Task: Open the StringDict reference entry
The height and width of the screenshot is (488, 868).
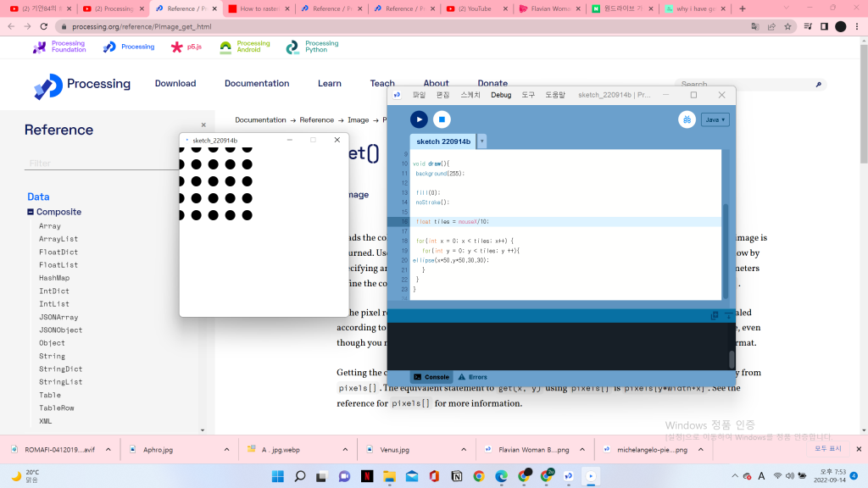Action: (x=60, y=369)
